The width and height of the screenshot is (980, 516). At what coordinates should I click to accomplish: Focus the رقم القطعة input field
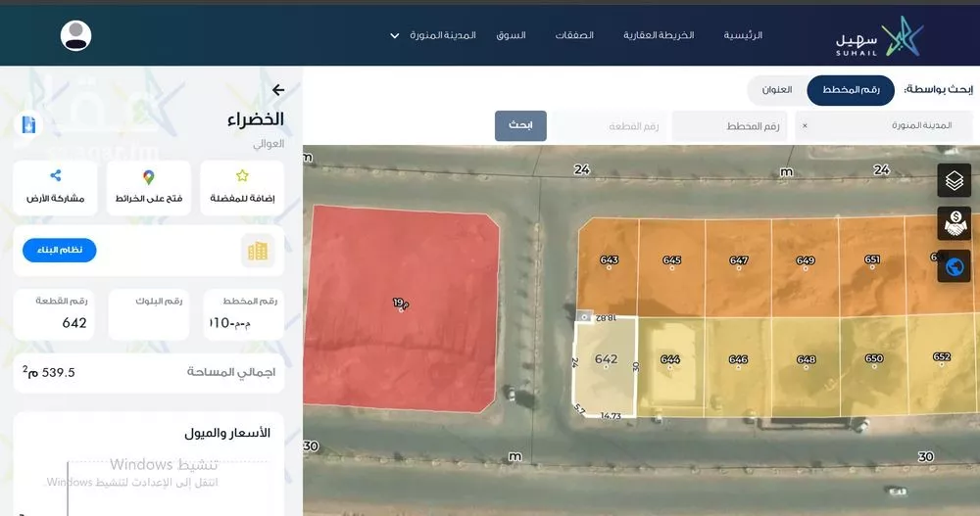[610, 126]
